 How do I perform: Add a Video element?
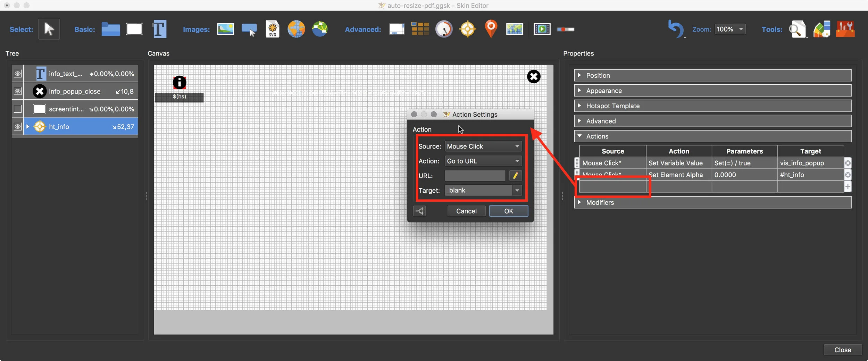tap(542, 29)
